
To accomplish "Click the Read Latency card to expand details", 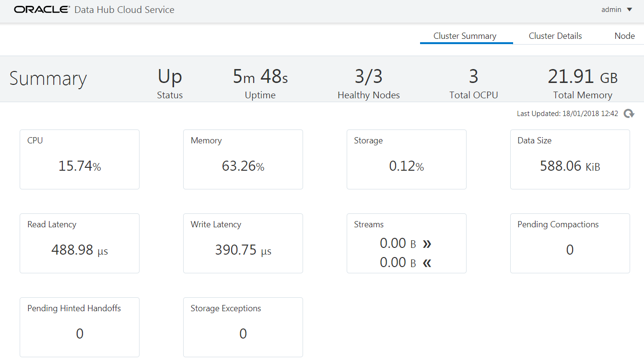I will tap(79, 243).
